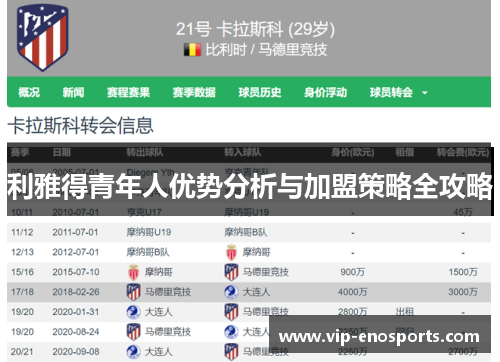Click the 21号 卡拉斯科 (29岁) player title
Image resolution: width=500 pixels, height=362 pixels.
(255, 29)
